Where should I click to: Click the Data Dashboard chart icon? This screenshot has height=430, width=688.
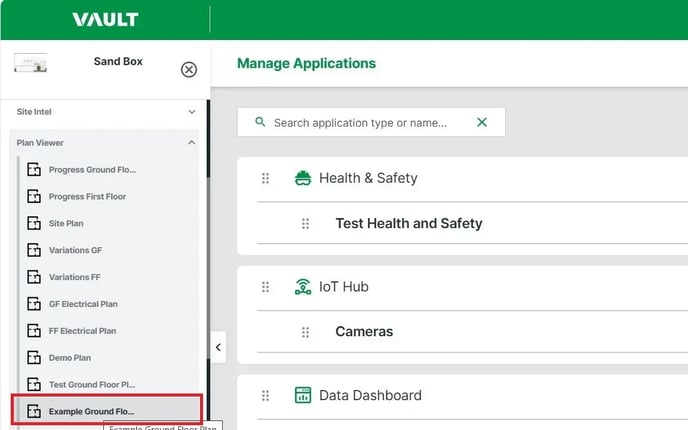click(302, 395)
